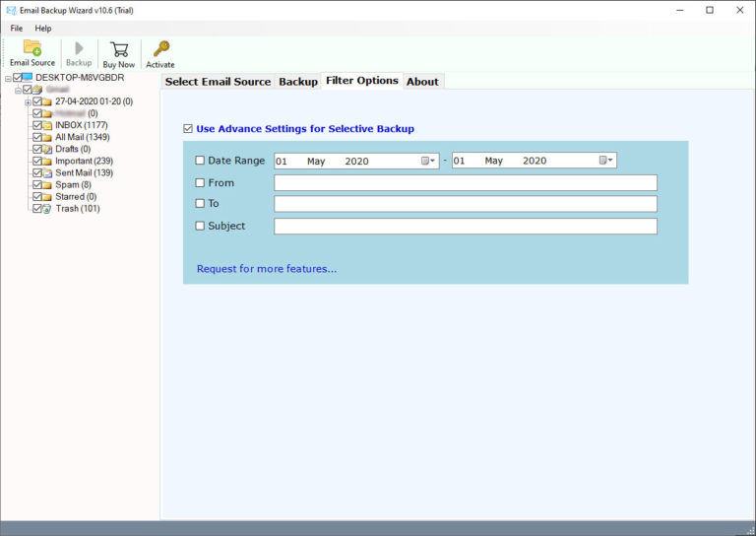Switch to the About tab
Viewport: 756px width, 536px height.
pyautogui.click(x=422, y=82)
